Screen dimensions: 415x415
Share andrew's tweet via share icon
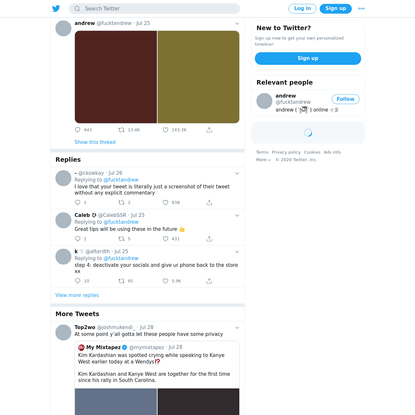click(209, 130)
